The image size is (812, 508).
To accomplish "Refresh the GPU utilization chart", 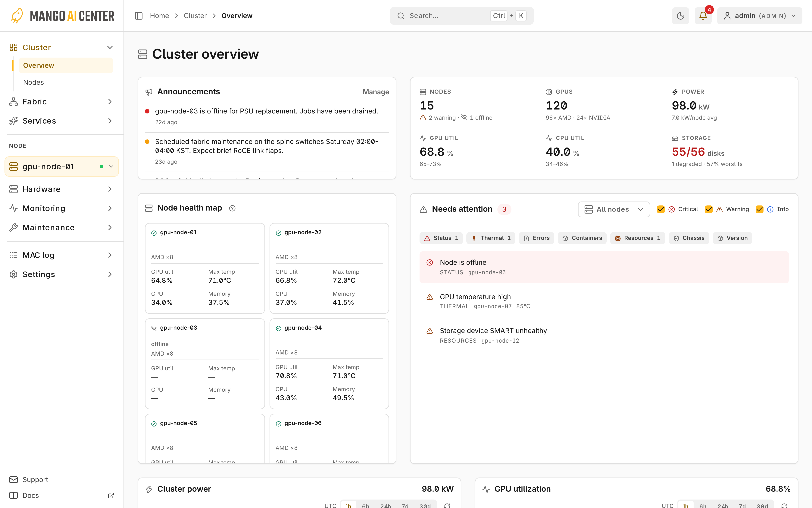I will [785, 506].
